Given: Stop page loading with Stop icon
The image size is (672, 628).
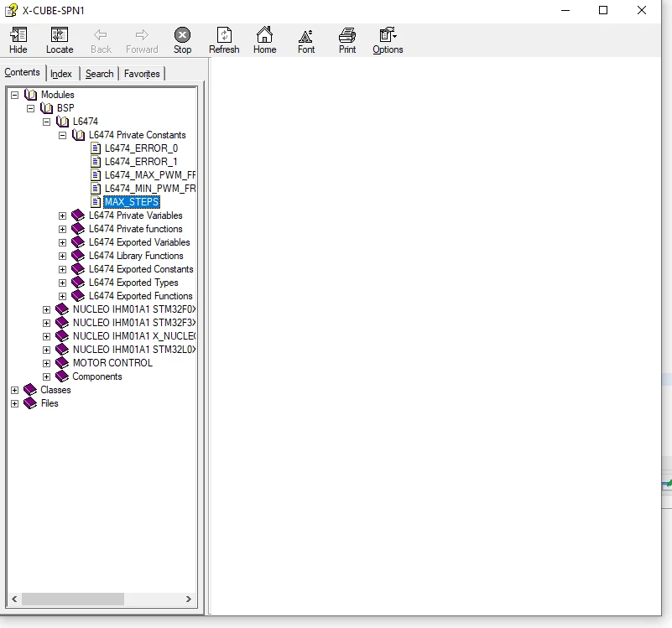Looking at the screenshot, I should pyautogui.click(x=182, y=34).
